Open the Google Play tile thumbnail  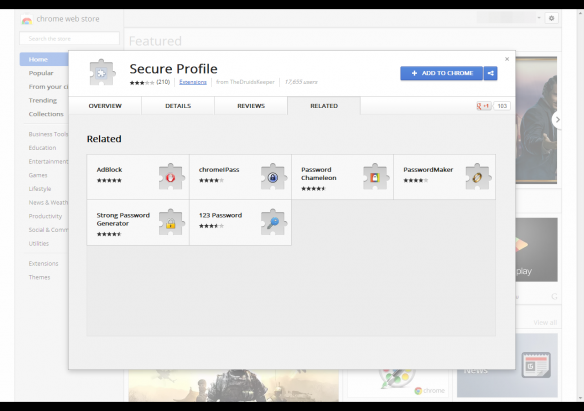[537, 249]
